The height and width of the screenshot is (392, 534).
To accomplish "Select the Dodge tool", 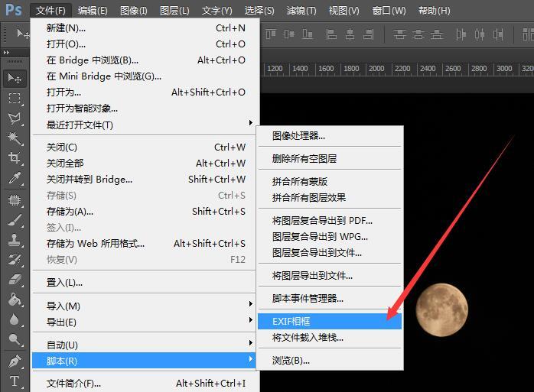I will click(x=15, y=339).
